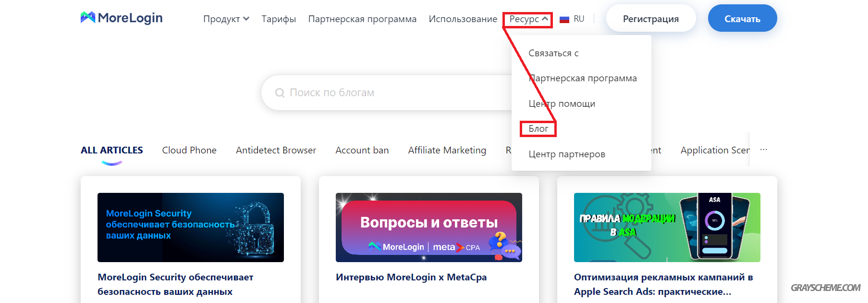The height and width of the screenshot is (303, 868).
Task: Open MoreLogin Security article thumbnail
Action: click(x=191, y=227)
